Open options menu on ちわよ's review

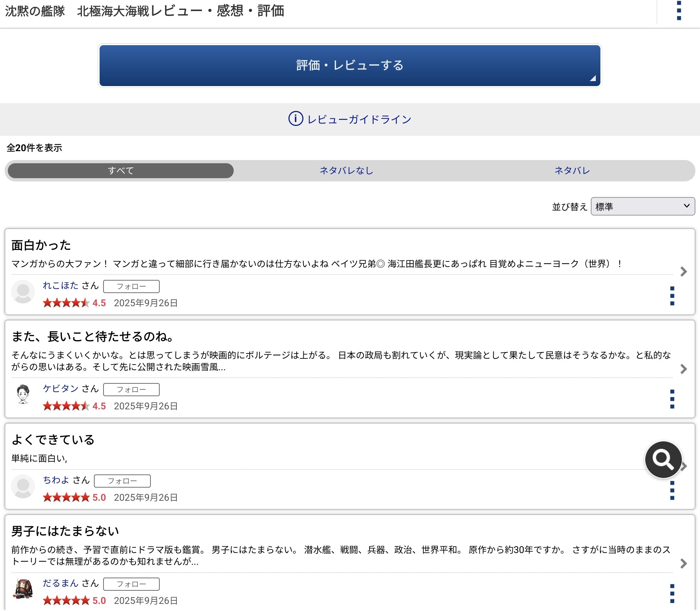672,490
